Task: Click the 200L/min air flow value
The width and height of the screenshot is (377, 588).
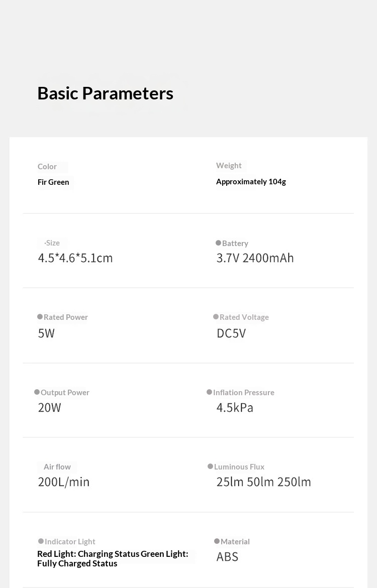Action: click(x=64, y=482)
